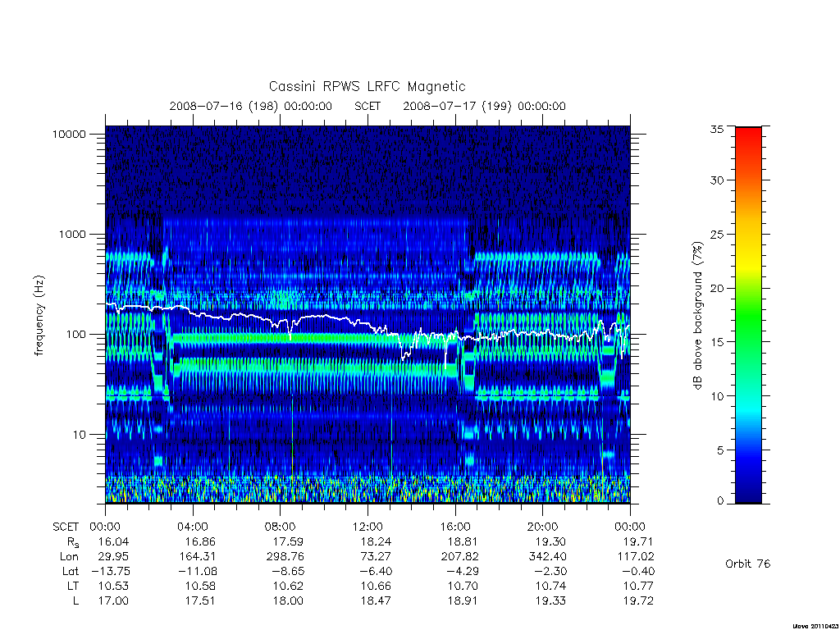Click the 1000 Hz tick label

(72, 234)
